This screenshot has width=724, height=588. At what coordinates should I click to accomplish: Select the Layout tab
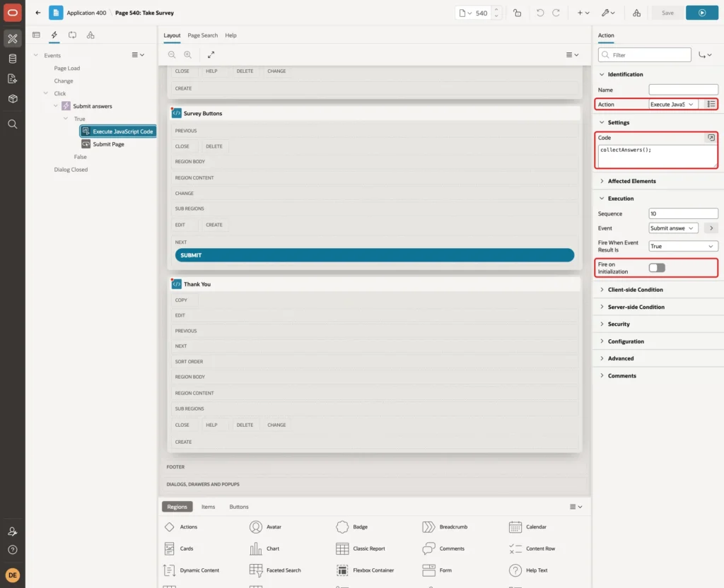pyautogui.click(x=172, y=35)
